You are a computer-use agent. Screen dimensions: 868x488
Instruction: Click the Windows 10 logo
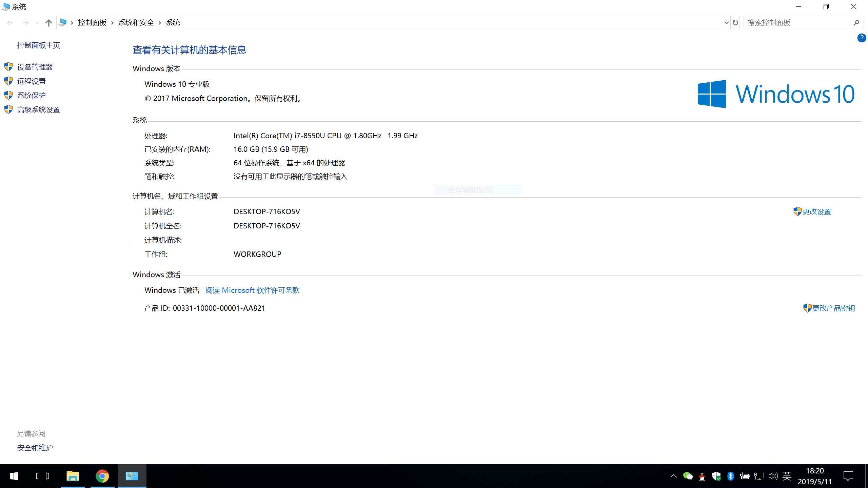(x=776, y=94)
